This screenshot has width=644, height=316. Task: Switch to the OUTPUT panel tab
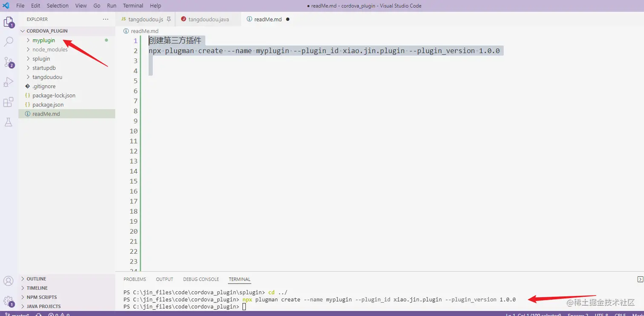pos(164,279)
